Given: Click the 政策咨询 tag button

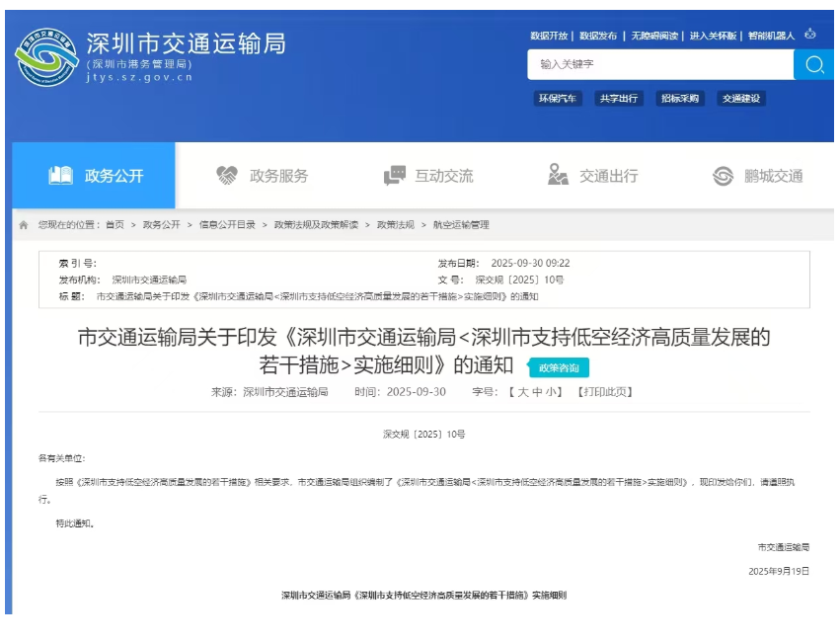Looking at the screenshot, I should (560, 368).
